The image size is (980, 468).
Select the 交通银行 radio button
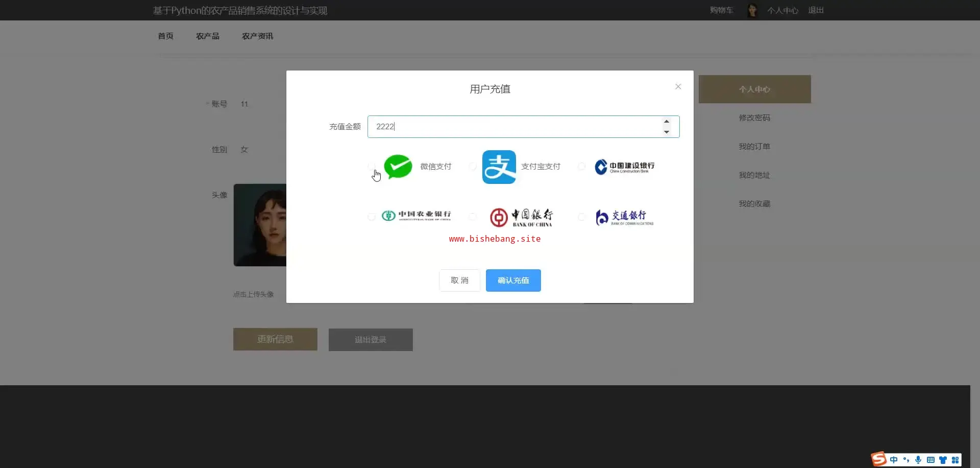[581, 217]
